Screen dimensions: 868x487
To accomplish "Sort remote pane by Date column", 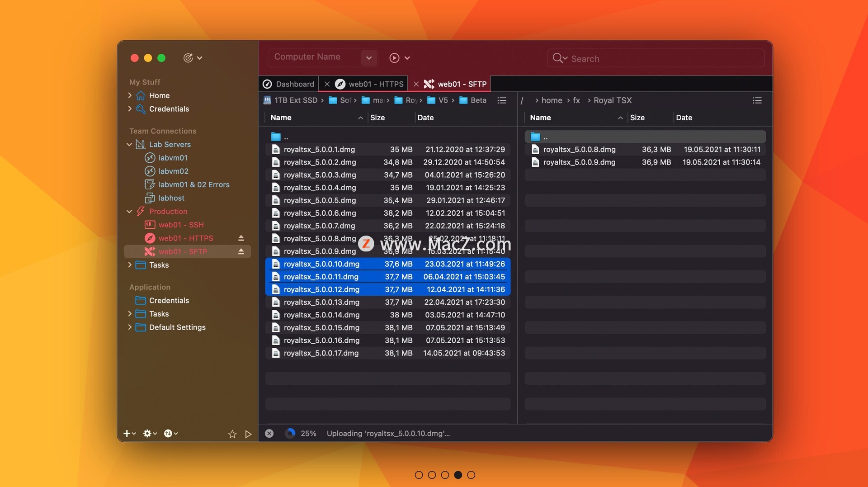I will (x=720, y=118).
